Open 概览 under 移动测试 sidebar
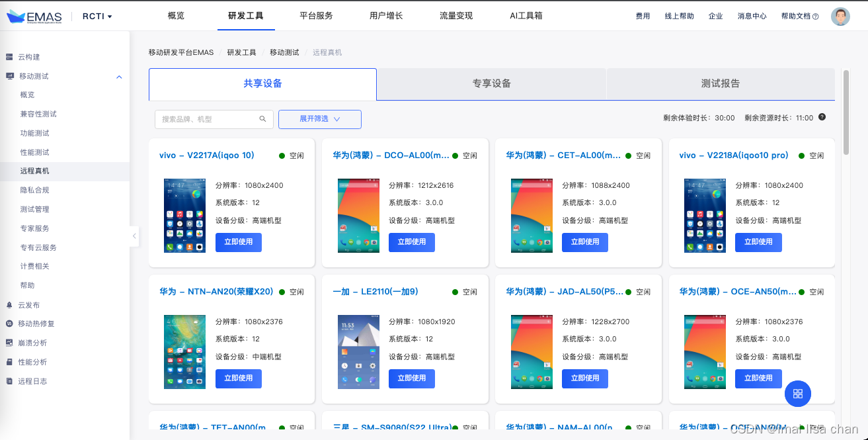868x440 pixels. point(27,95)
